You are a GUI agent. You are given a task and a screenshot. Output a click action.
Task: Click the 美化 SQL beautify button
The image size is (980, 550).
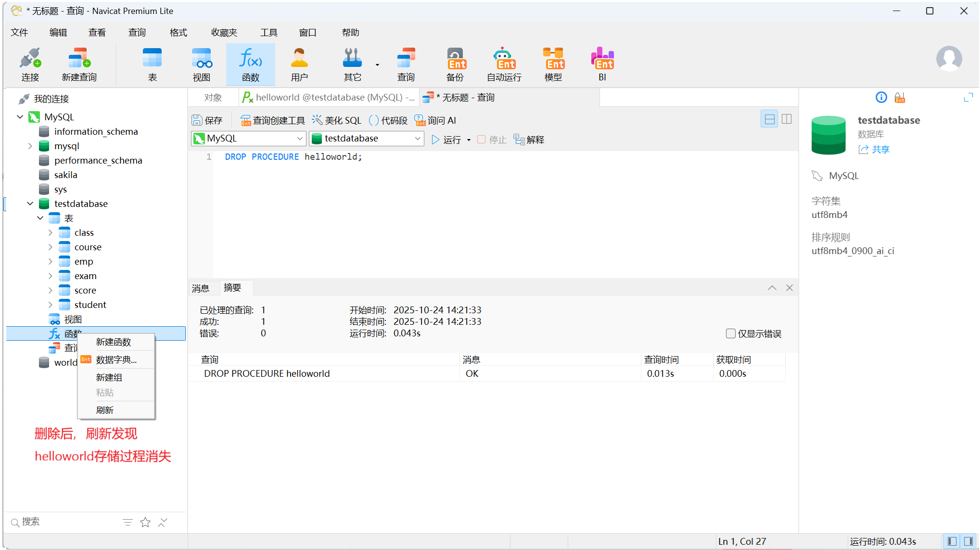(336, 120)
